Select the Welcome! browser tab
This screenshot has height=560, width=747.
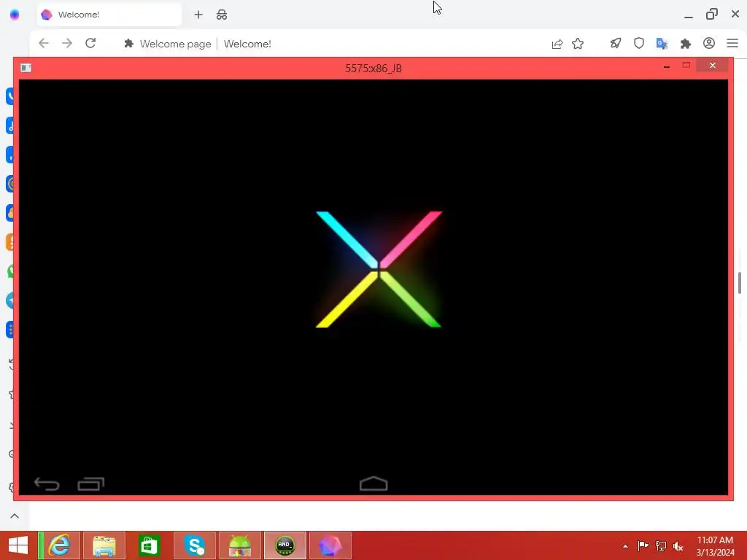click(x=109, y=15)
